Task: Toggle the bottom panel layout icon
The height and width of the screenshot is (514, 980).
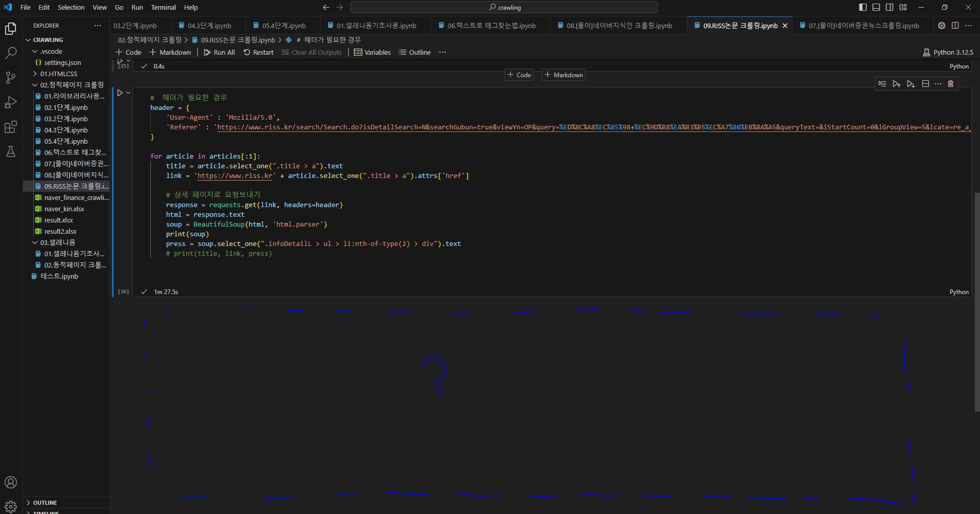Action: [x=876, y=7]
